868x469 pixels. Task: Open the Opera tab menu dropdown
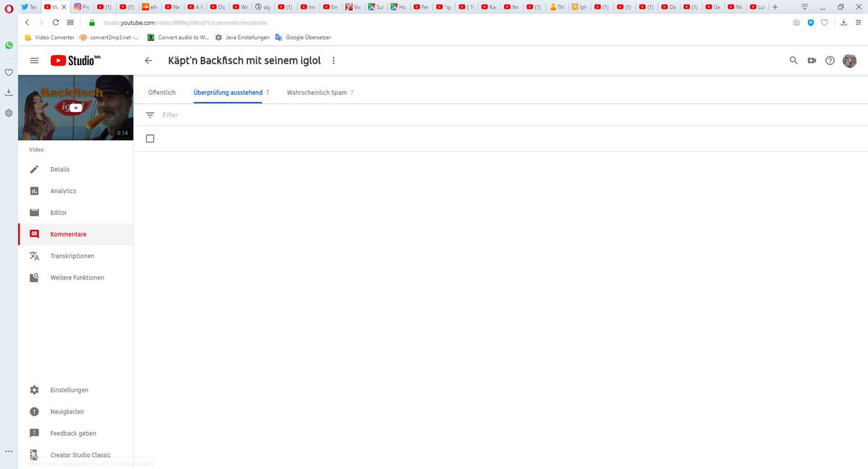click(804, 7)
